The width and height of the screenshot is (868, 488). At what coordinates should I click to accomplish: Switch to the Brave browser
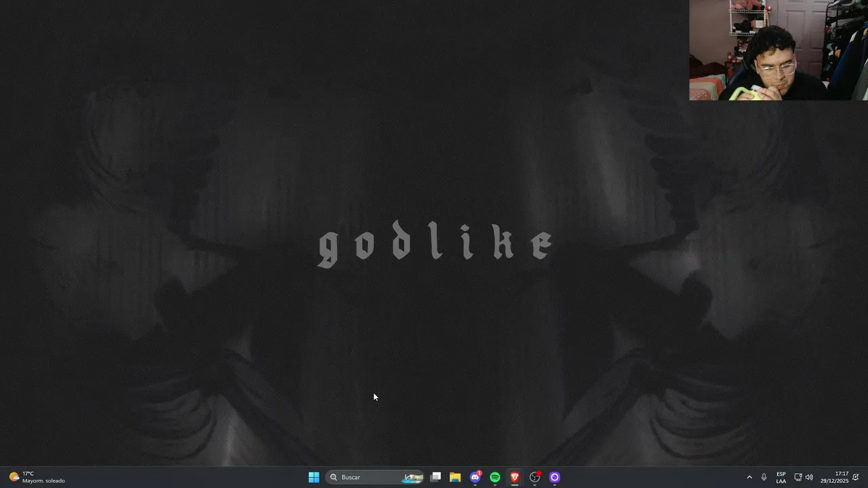click(515, 477)
